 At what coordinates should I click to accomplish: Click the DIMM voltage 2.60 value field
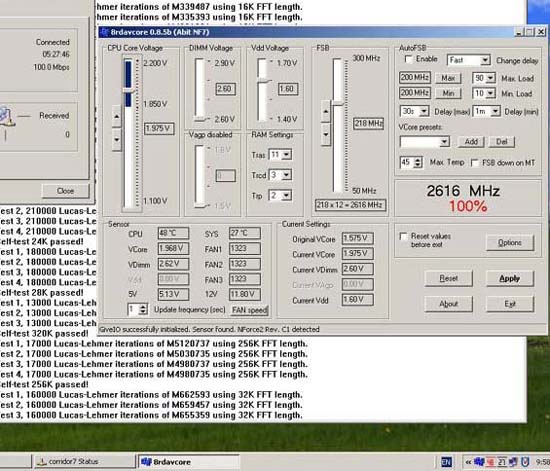pos(225,89)
